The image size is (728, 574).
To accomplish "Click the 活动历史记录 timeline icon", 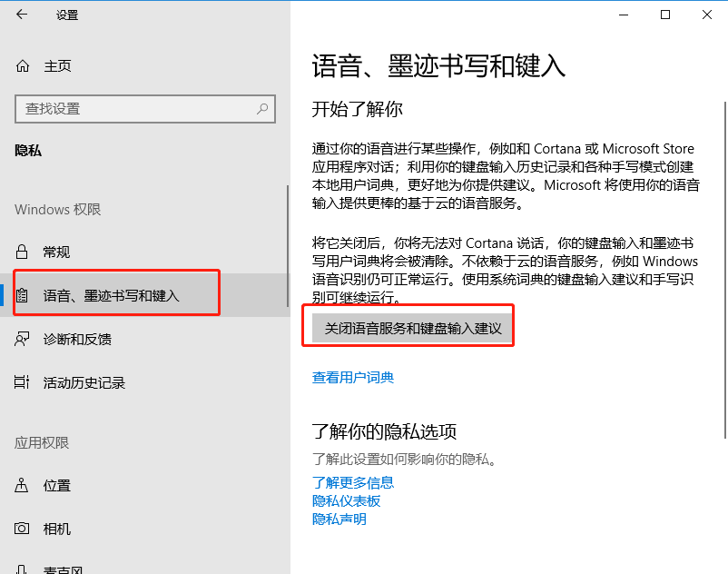I will [x=23, y=382].
